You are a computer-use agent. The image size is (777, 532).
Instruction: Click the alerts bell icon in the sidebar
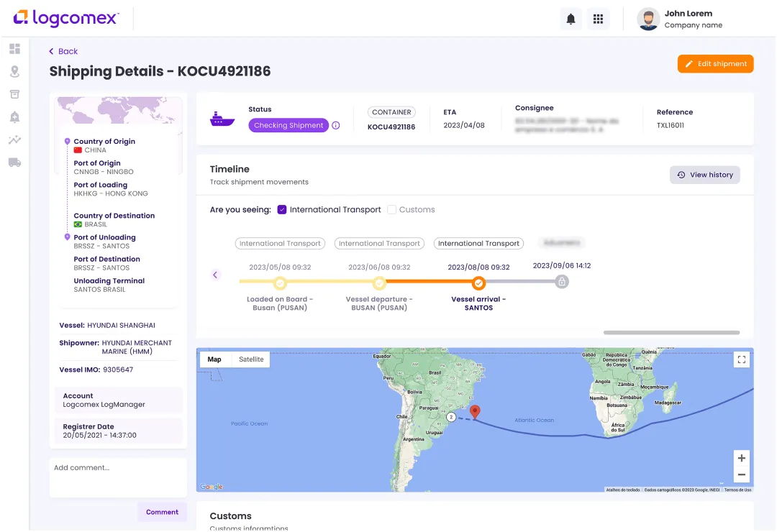(14, 116)
